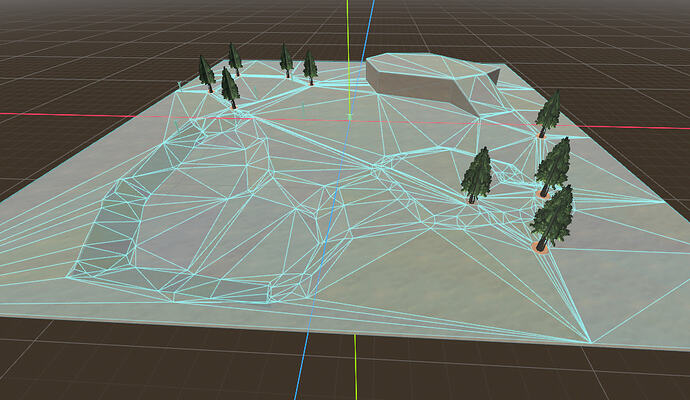Click the orange base circle under the frontmost tree
The width and height of the screenshot is (690, 400).
[540, 248]
